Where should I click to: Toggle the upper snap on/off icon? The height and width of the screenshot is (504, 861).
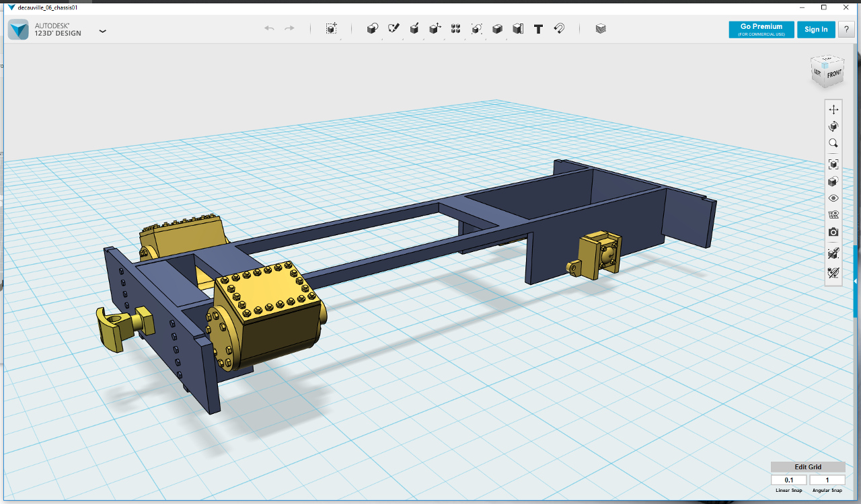click(833, 253)
